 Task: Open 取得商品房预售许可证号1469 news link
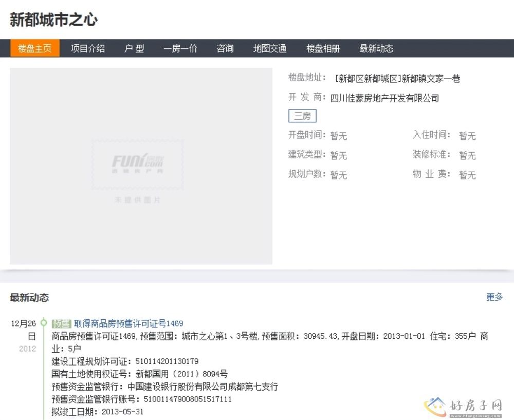(x=128, y=323)
